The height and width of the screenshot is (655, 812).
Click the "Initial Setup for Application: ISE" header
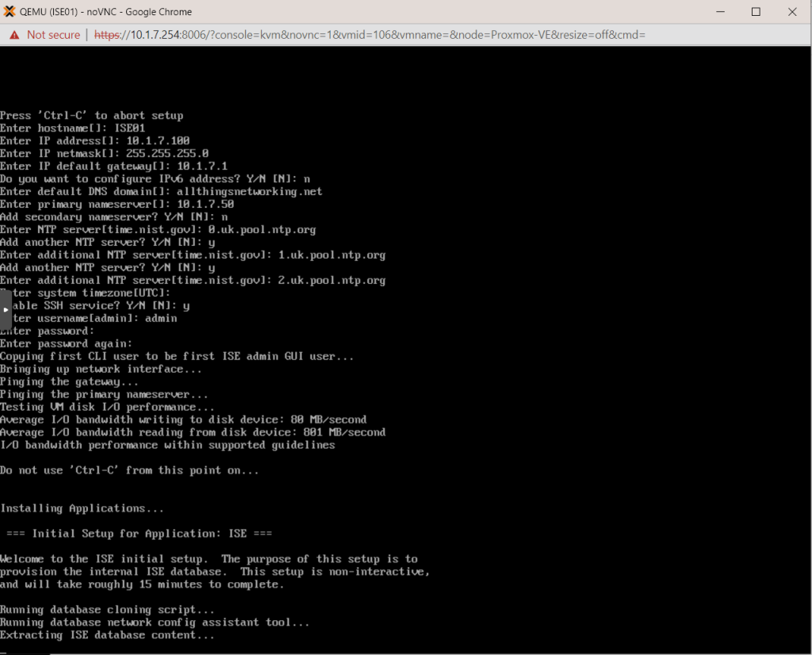click(140, 534)
